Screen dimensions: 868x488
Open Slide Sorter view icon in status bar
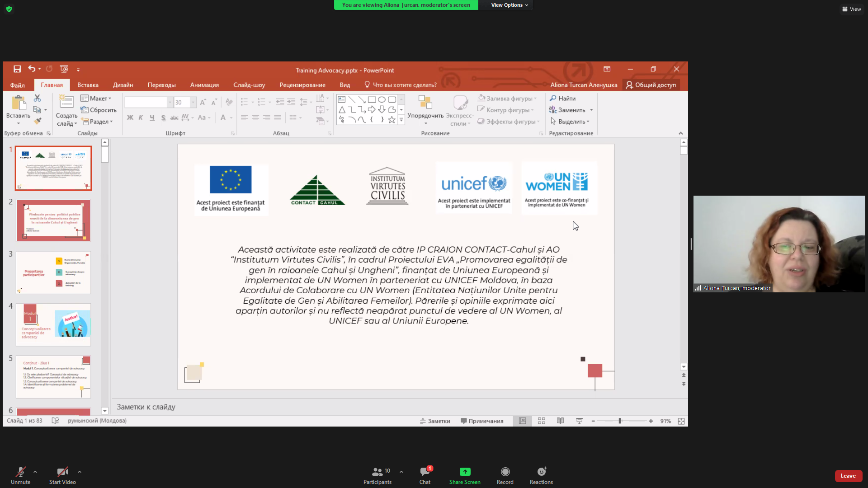[541, 421]
